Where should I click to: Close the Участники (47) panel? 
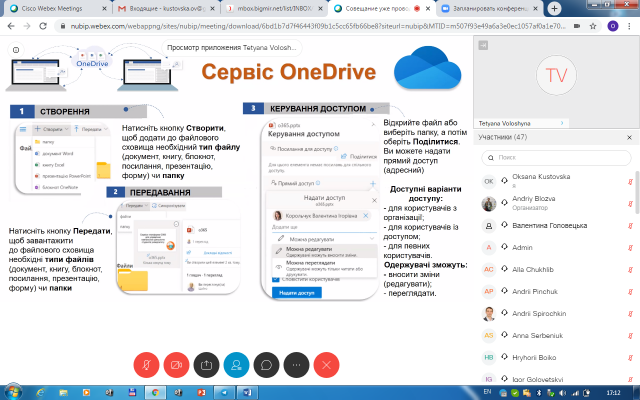[x=629, y=138]
